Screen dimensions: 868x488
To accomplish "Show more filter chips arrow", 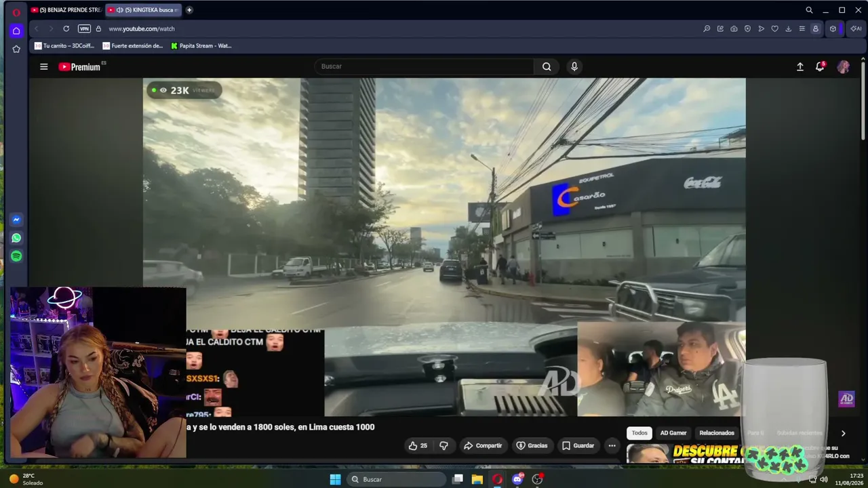I will pos(843,433).
